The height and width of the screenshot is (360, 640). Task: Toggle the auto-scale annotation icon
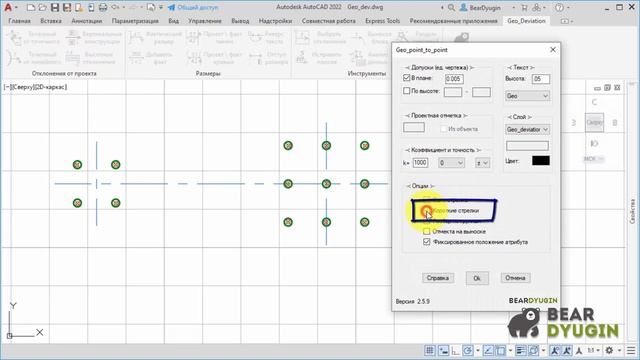coord(567,350)
